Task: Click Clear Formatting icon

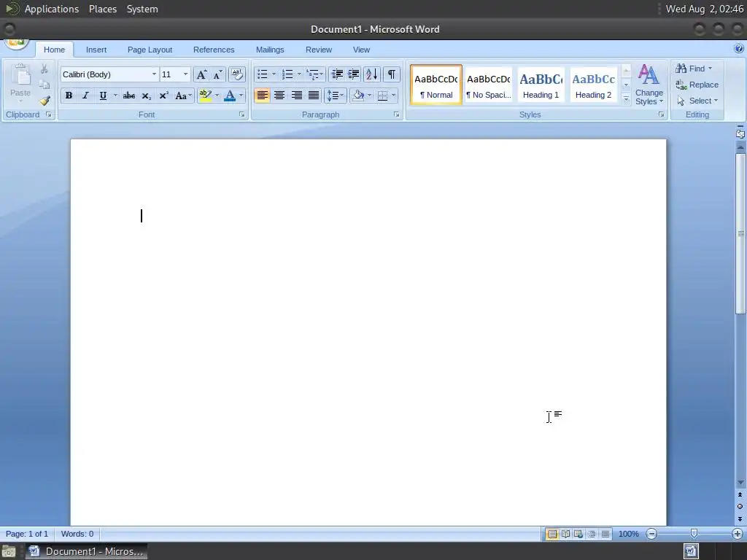Action: [237, 74]
